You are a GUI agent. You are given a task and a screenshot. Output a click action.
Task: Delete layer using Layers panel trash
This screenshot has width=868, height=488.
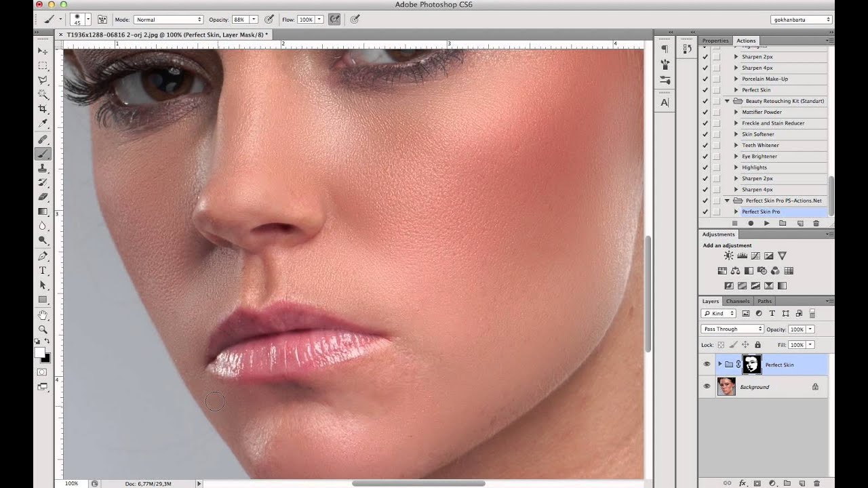[816, 483]
